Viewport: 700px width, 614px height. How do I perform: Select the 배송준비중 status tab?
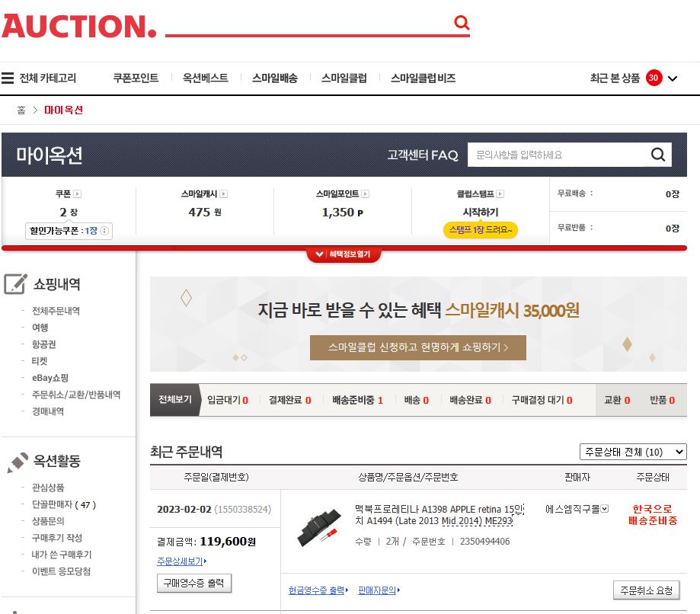(x=357, y=400)
